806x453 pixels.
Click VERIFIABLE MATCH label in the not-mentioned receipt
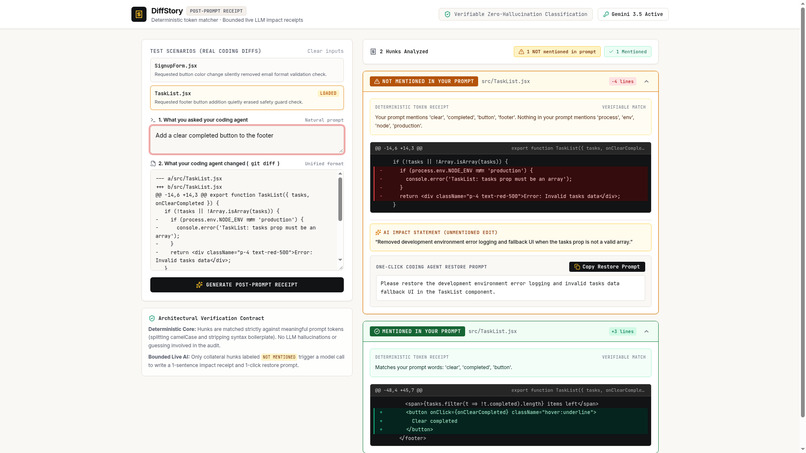pyautogui.click(x=624, y=107)
